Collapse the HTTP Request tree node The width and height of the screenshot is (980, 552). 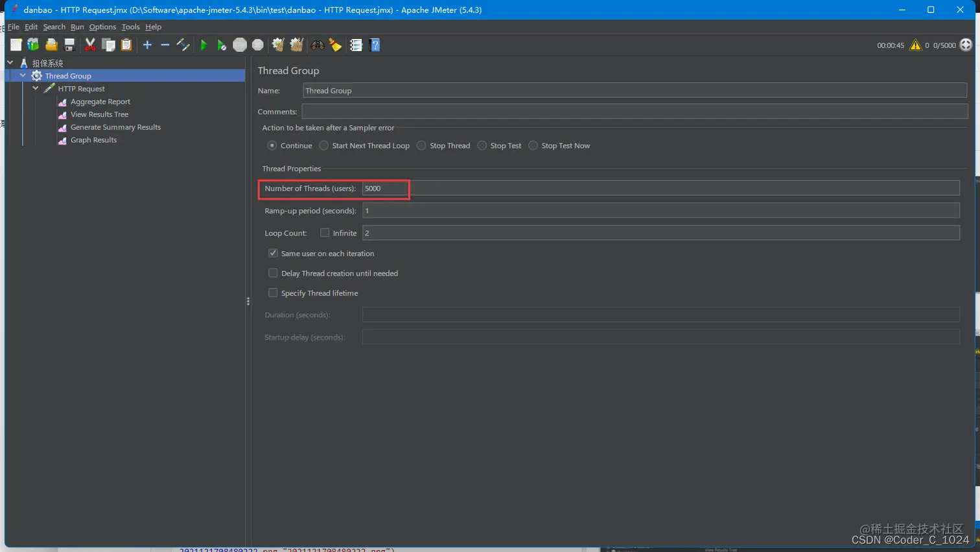pos(36,88)
